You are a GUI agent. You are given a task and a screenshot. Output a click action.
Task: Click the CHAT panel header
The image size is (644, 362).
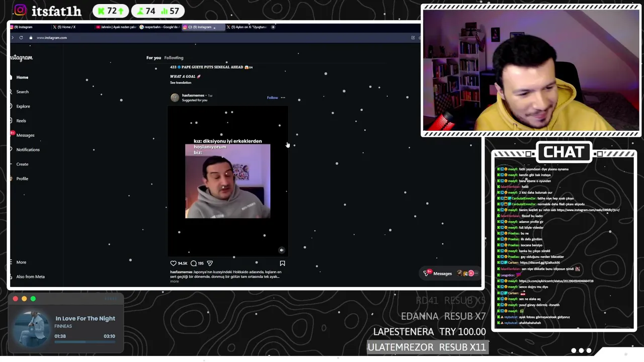[x=563, y=152]
